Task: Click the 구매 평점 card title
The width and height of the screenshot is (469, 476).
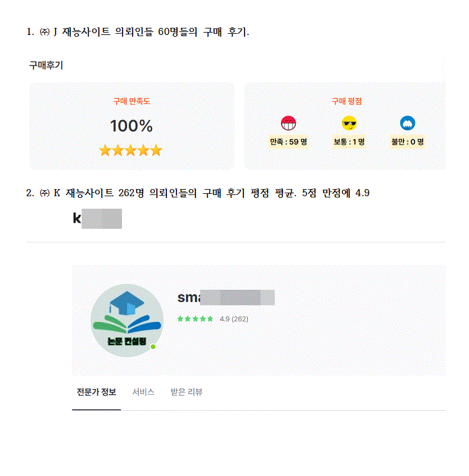Action: [346, 101]
